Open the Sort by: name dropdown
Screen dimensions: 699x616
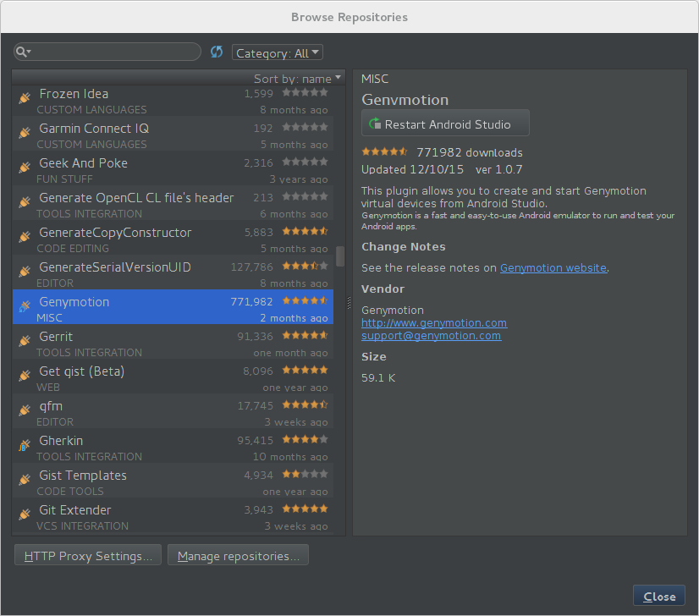[297, 79]
